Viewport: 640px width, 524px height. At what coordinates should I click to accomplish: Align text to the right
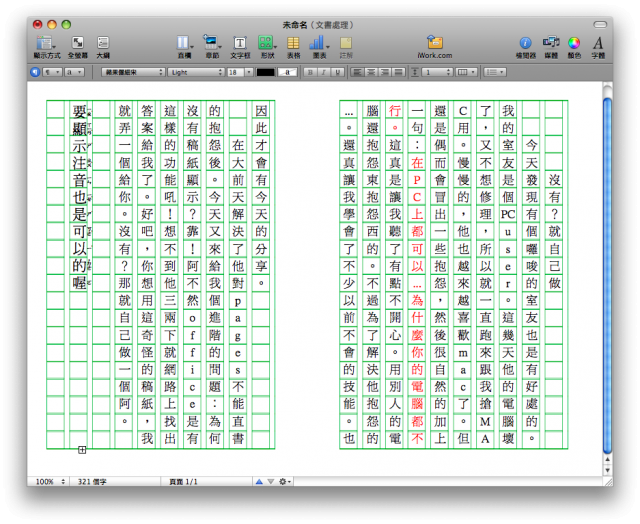click(x=384, y=72)
